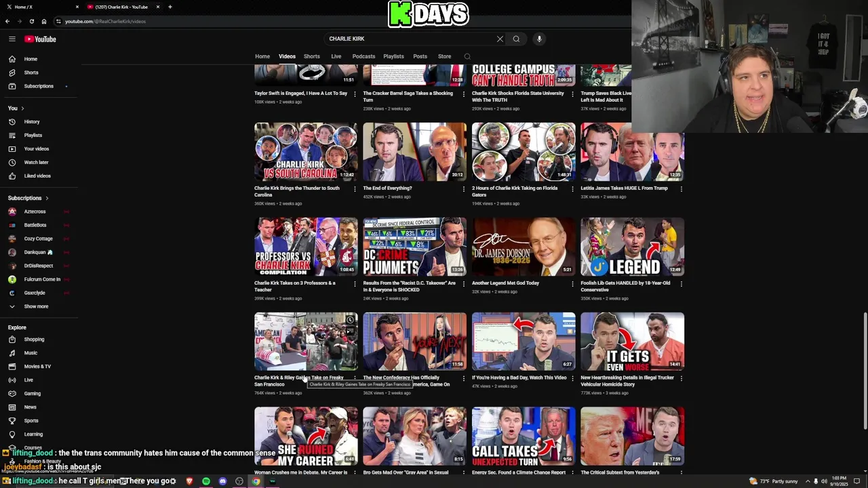
Task: Open Cozy Cottage subscription channel
Action: [38, 239]
